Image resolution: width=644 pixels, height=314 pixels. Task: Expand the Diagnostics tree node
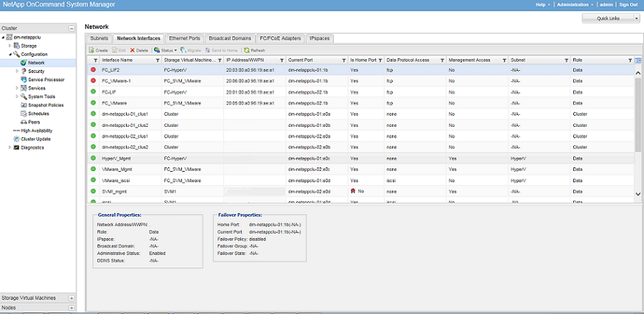(x=10, y=147)
